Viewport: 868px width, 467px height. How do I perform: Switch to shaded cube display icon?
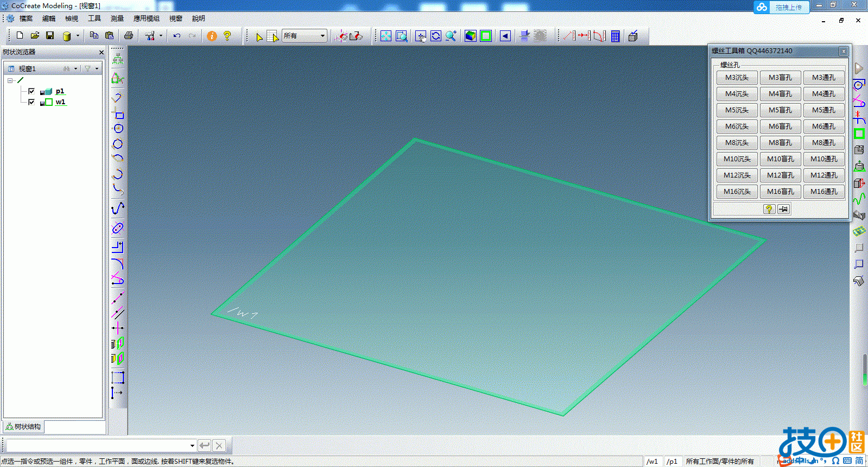coord(471,36)
